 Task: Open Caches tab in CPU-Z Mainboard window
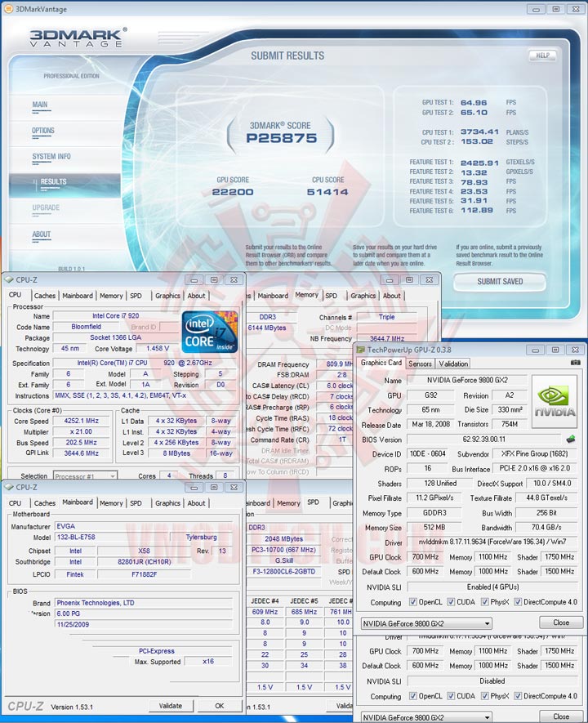pos(45,503)
